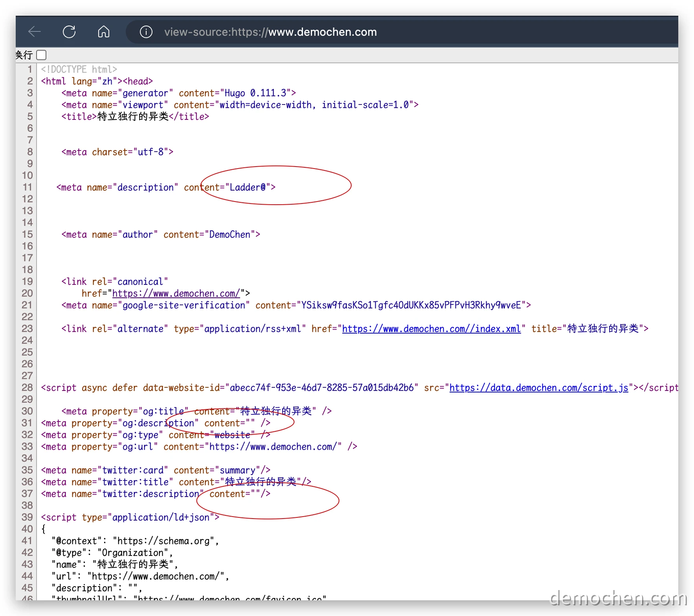Click the "https://schema.org" context value
The width and height of the screenshot is (694, 616).
click(x=163, y=541)
